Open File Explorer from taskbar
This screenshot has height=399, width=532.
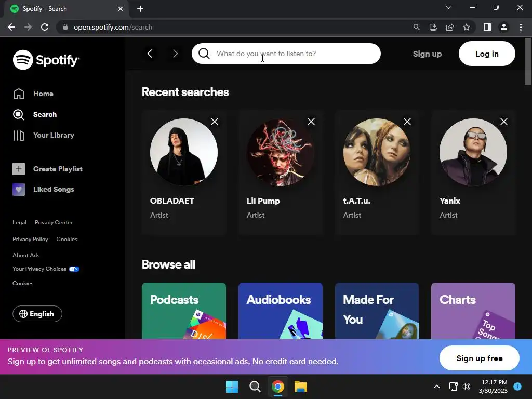pos(301,387)
